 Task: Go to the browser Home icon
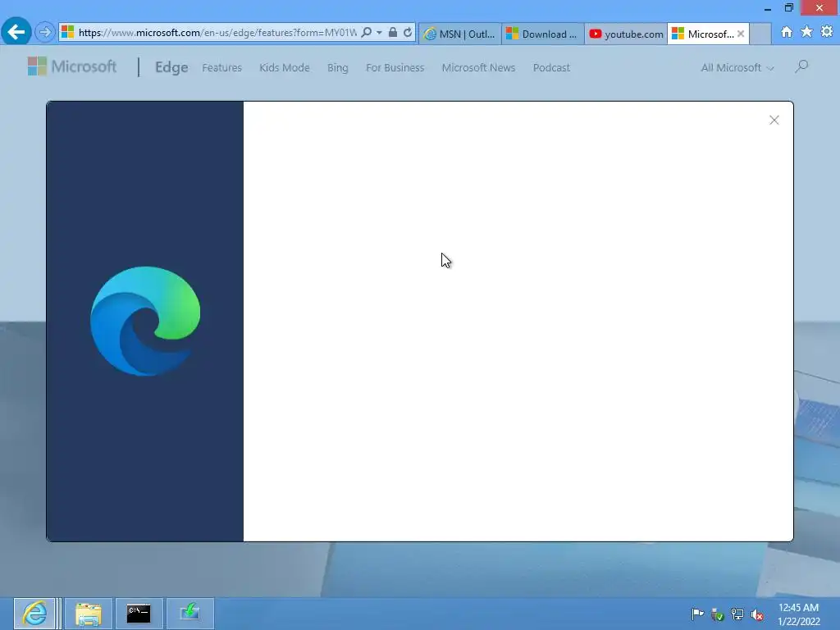click(787, 32)
